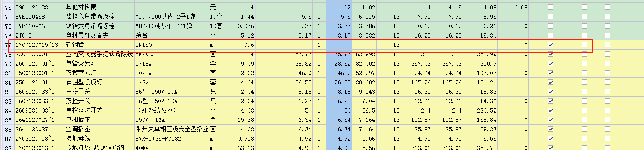
Task: Click name cell 其他材料费
Action: (x=99, y=7)
